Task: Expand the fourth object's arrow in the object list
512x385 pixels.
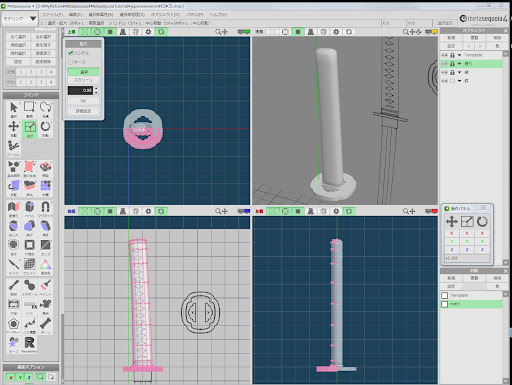Action: point(460,81)
